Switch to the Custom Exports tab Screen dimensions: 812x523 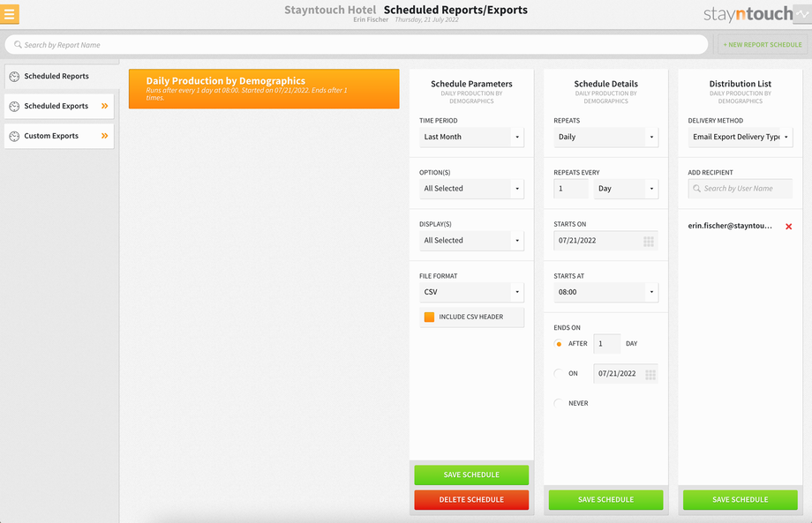[x=59, y=136]
